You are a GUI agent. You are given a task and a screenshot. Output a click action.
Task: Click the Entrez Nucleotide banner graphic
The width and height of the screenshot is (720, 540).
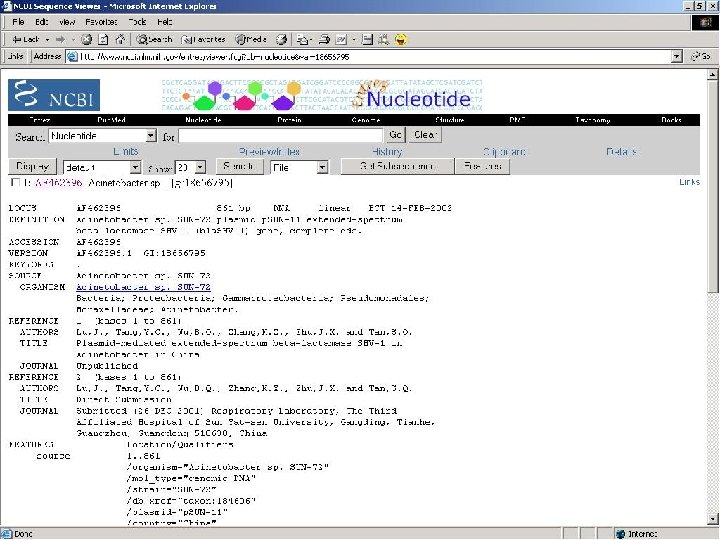(321, 95)
